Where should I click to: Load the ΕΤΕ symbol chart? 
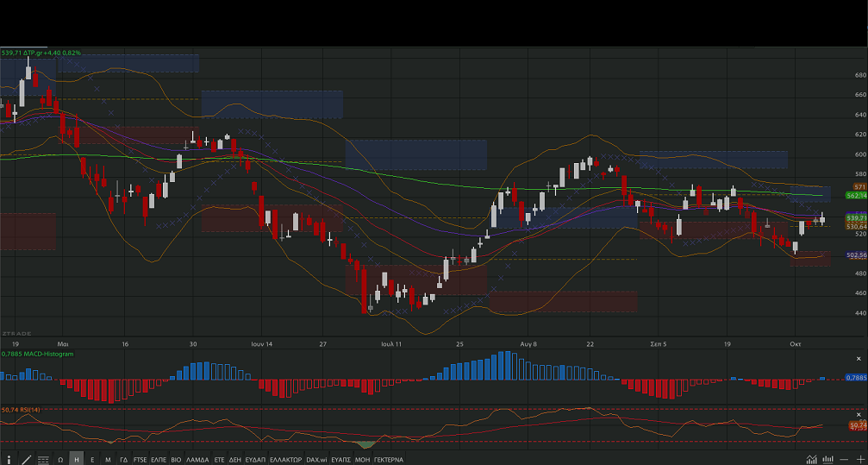pos(219,460)
